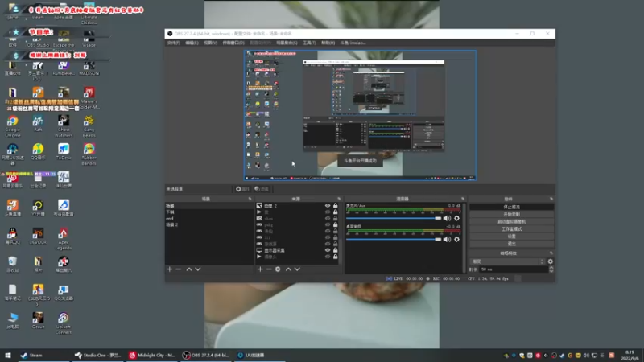Pop out the Audio Mixer dock panel
The width and height of the screenshot is (644, 362).
coord(462,199)
